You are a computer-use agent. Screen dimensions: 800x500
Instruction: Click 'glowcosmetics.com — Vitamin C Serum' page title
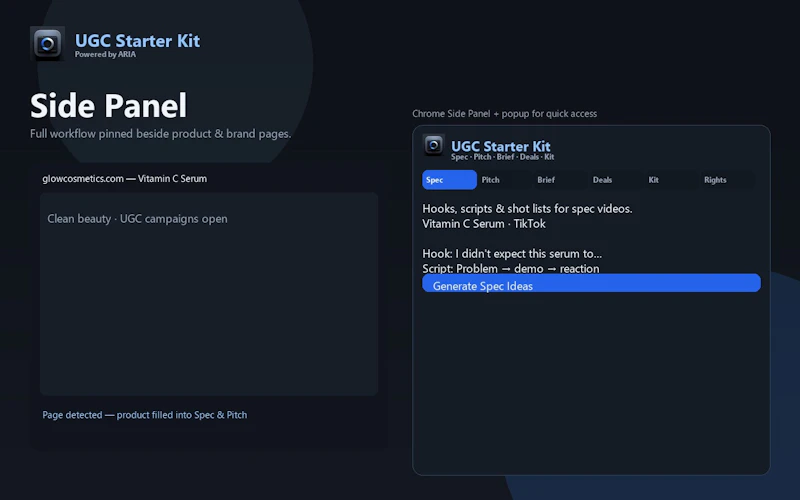(124, 179)
